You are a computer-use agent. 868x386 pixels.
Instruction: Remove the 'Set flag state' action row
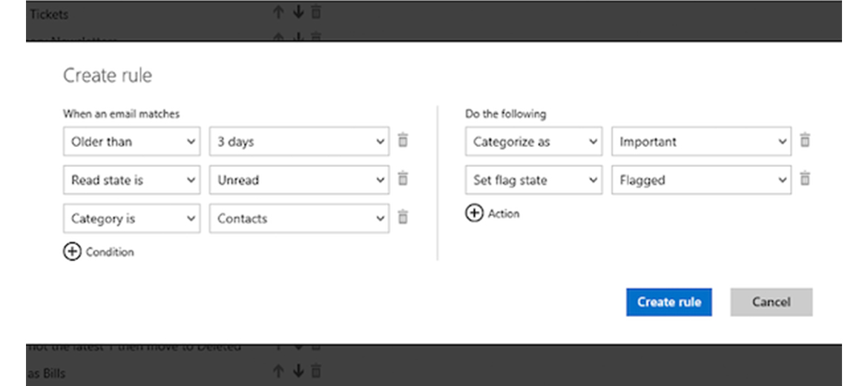click(x=805, y=179)
